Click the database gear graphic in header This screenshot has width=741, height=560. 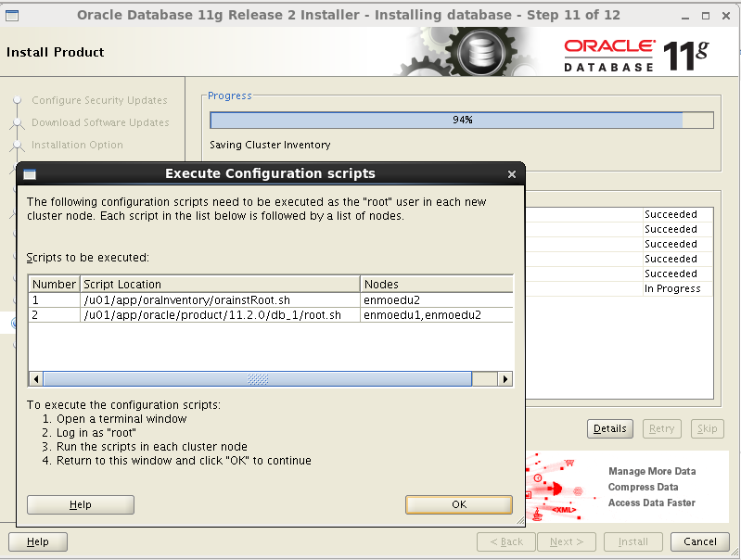tap(481, 51)
